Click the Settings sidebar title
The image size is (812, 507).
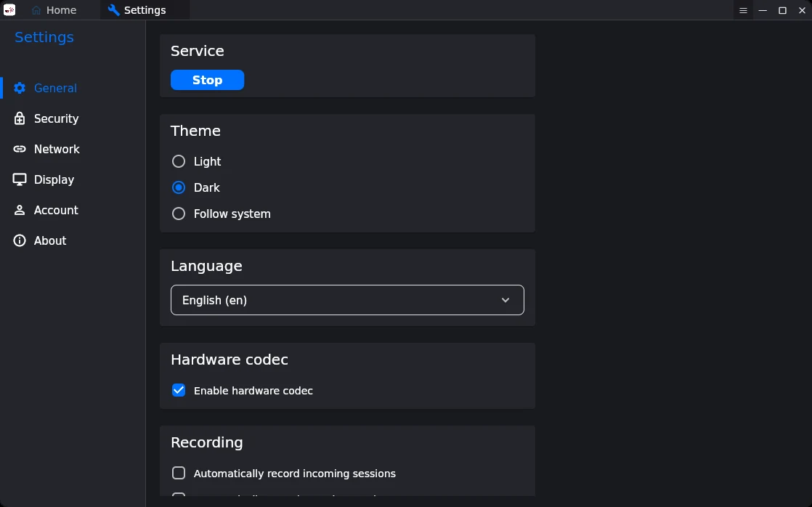pos(44,37)
